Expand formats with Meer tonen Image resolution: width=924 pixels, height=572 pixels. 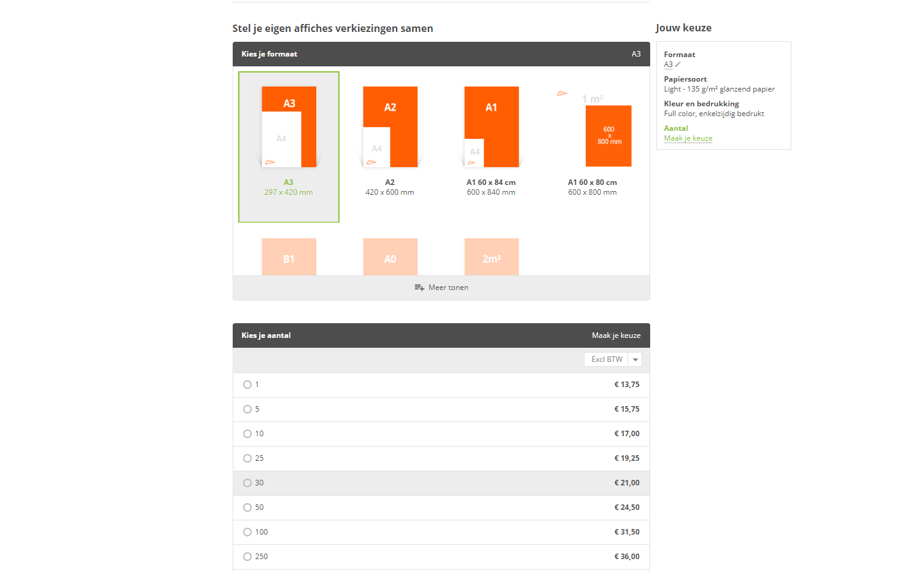(x=441, y=288)
